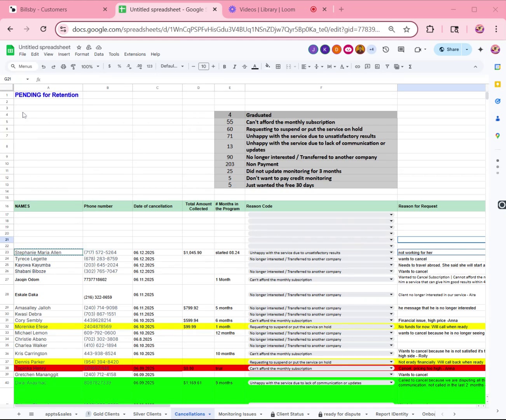Click the print icon in toolbar
This screenshot has height=420, width=506.
coord(63,66)
